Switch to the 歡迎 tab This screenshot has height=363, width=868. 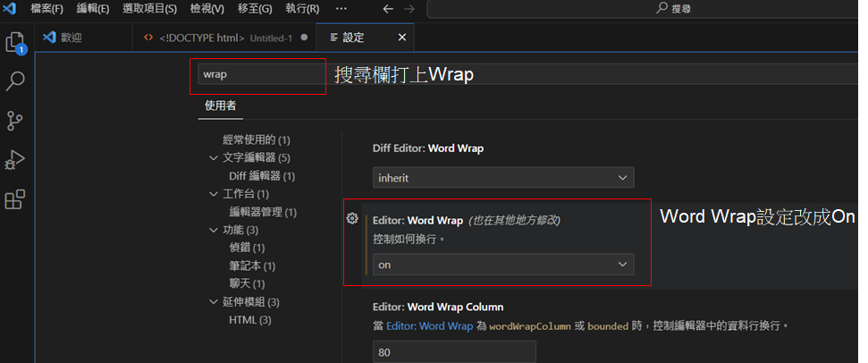[x=84, y=38]
